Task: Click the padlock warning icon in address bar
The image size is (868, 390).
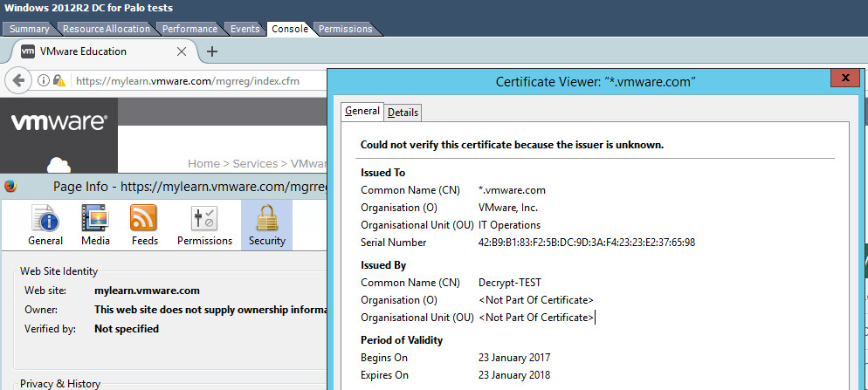Action: (59, 81)
